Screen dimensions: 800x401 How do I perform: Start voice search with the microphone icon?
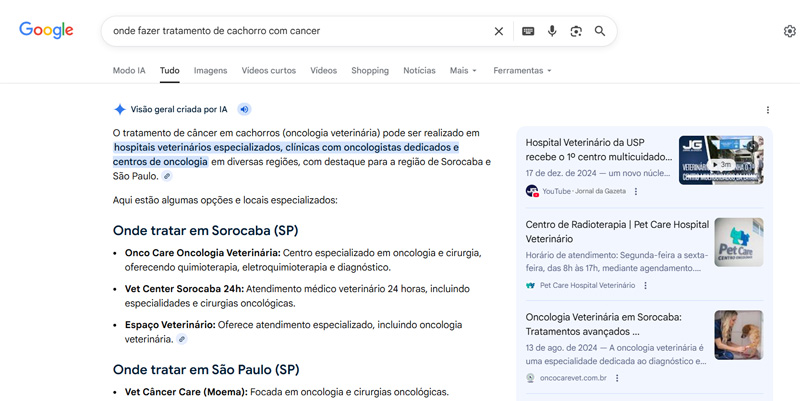pos(552,31)
